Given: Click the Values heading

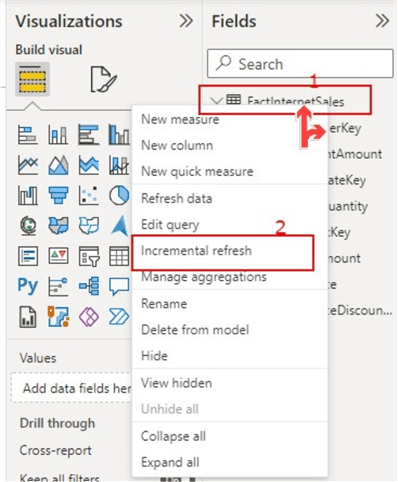Looking at the screenshot, I should pos(38,358).
